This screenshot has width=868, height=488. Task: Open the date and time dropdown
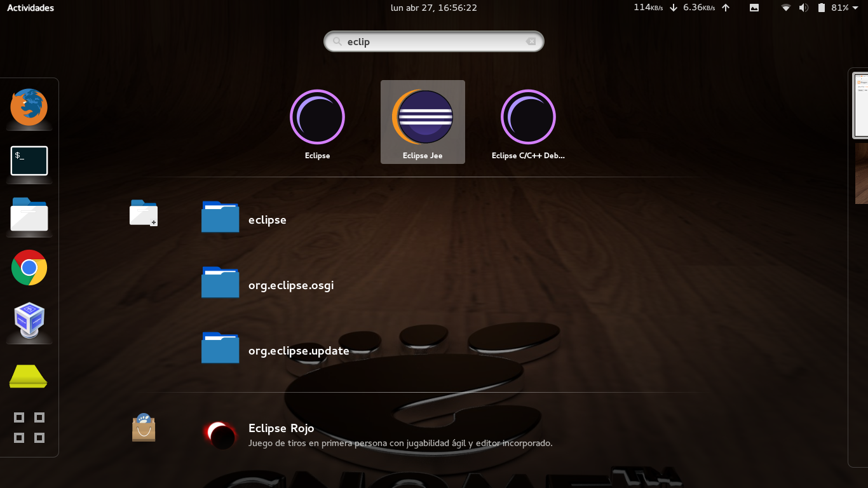(x=434, y=8)
